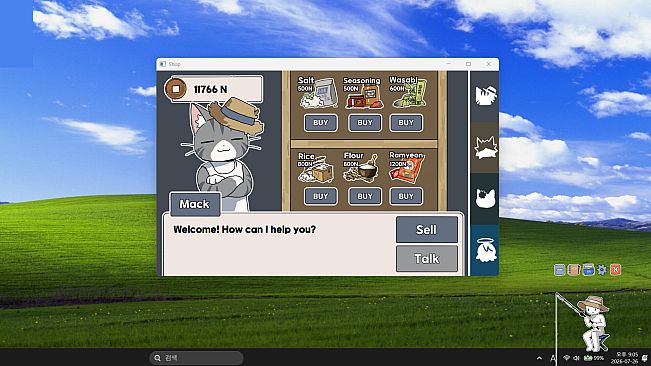Switch to the angel-halo cat shop tab
The image size is (651, 366).
485,250
